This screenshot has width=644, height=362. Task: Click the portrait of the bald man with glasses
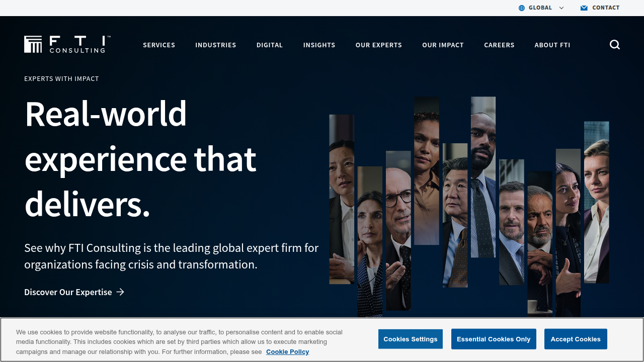398,231
